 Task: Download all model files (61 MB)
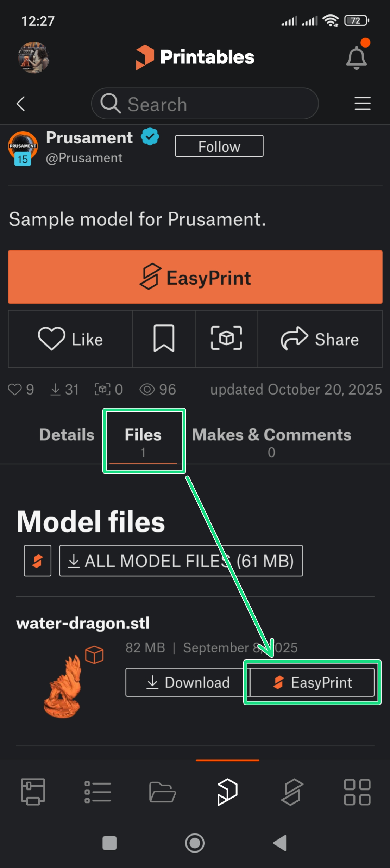181,561
